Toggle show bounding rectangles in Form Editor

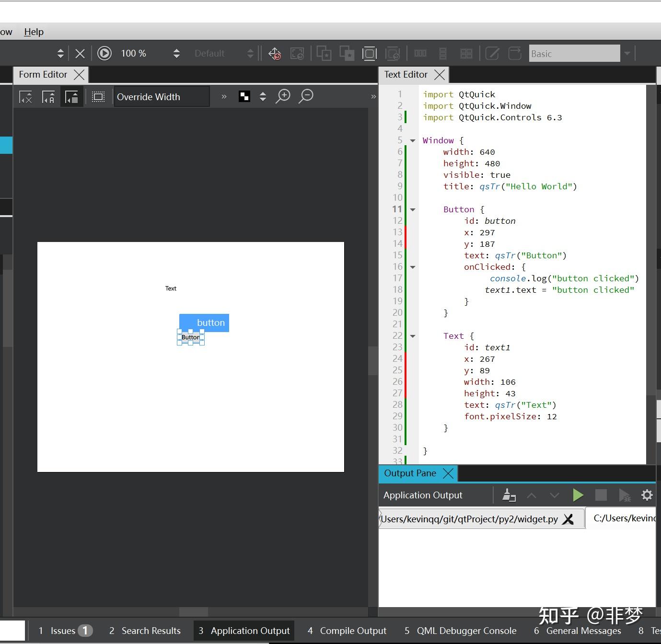[x=98, y=97]
